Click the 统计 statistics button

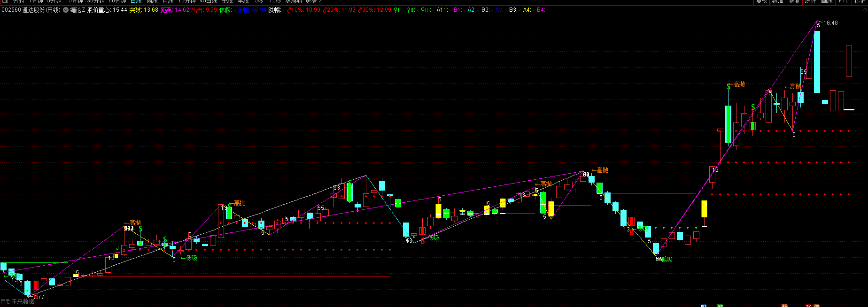tap(811, 1)
